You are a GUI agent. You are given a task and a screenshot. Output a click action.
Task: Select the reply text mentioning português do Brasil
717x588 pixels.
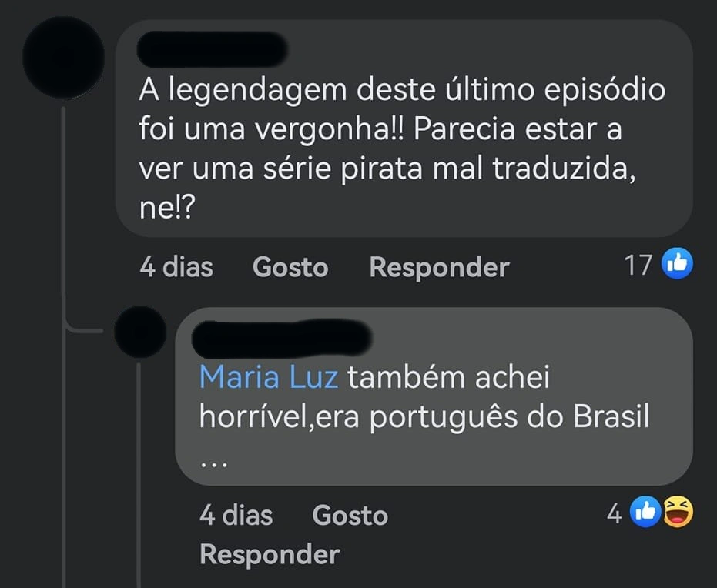tap(424, 397)
